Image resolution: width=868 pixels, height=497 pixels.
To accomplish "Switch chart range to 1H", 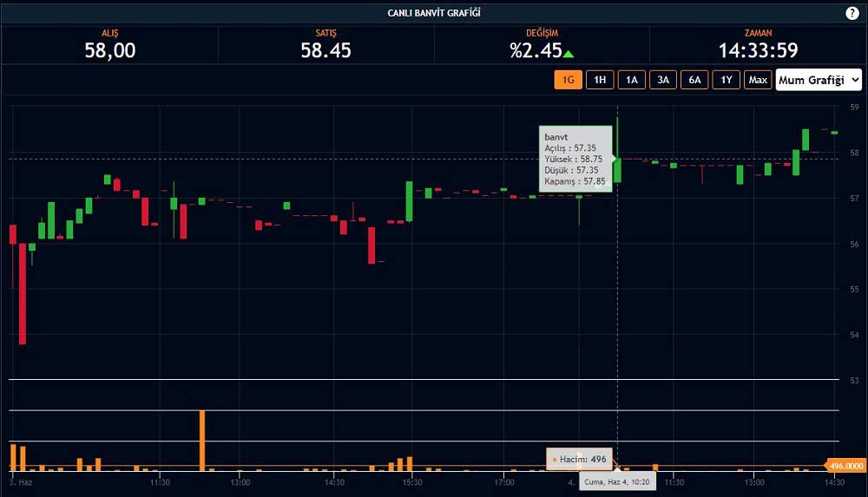I will (600, 80).
